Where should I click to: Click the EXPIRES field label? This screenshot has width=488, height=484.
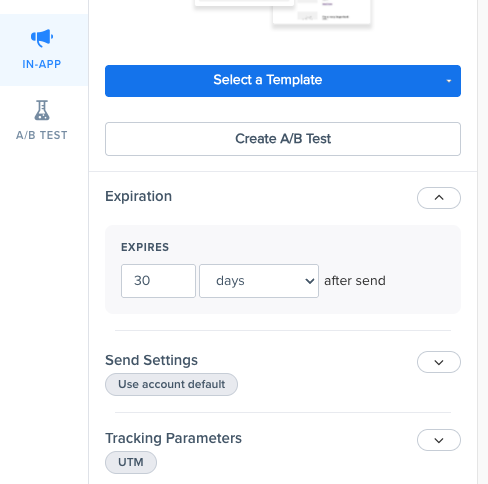[145, 247]
